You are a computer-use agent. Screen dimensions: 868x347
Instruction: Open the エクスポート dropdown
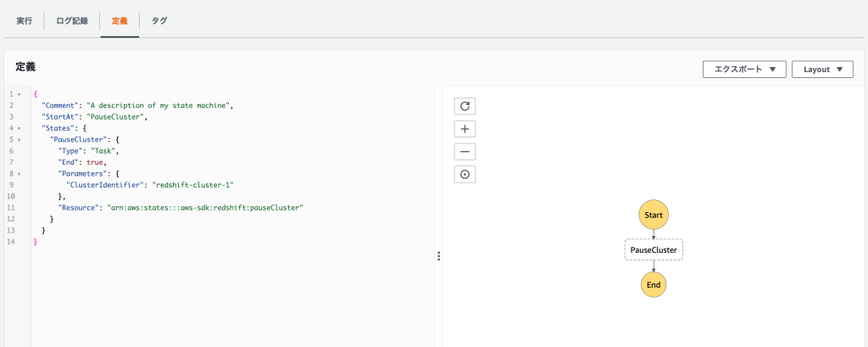[744, 70]
